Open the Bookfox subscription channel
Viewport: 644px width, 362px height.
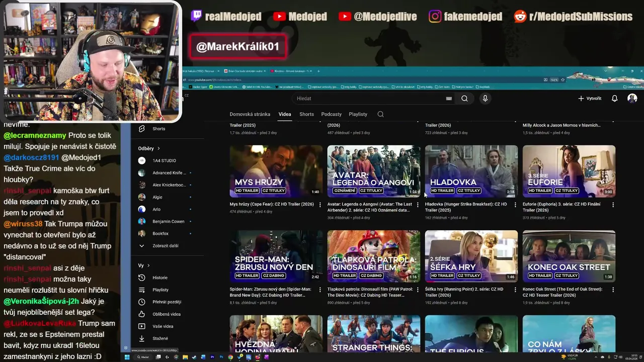(160, 233)
